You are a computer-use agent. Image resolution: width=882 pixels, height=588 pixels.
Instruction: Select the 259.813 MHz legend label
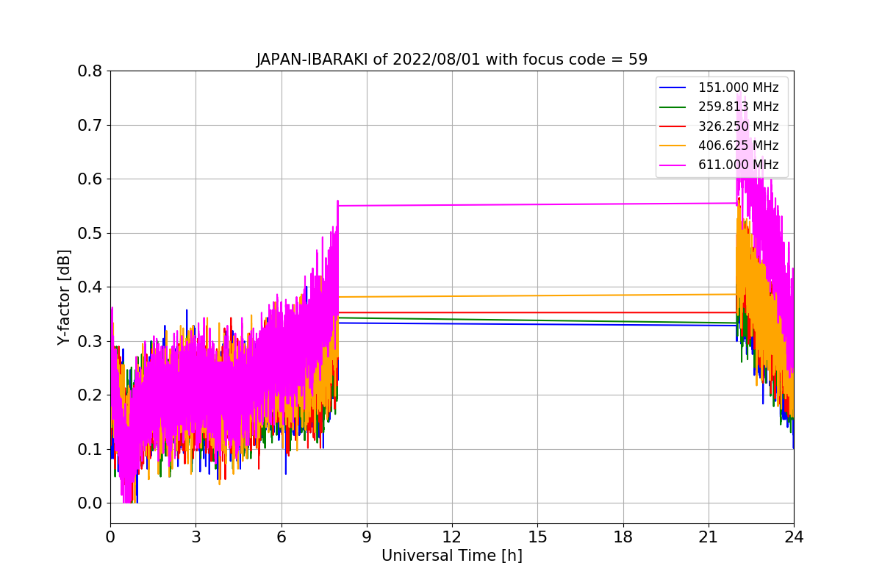(738, 107)
